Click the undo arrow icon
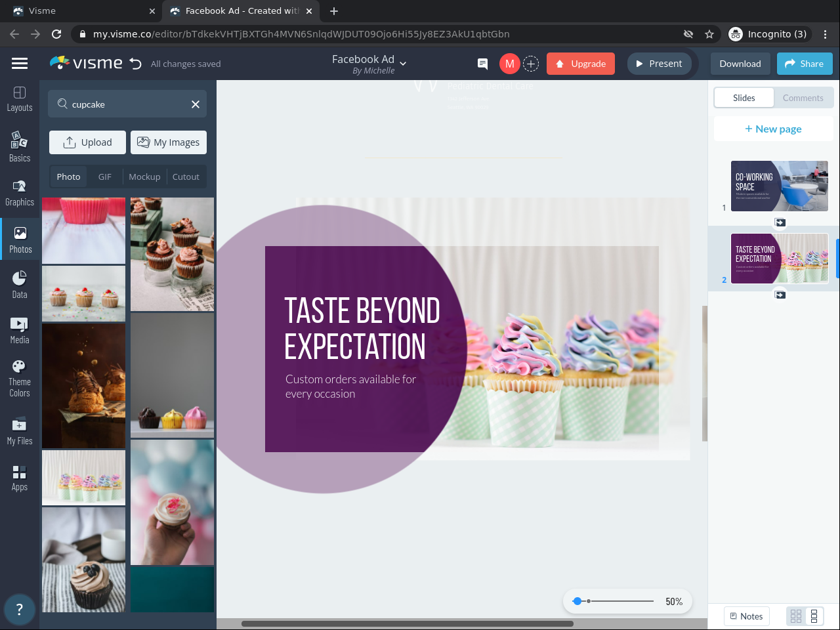Screen dimensions: 840x630 point(136,64)
